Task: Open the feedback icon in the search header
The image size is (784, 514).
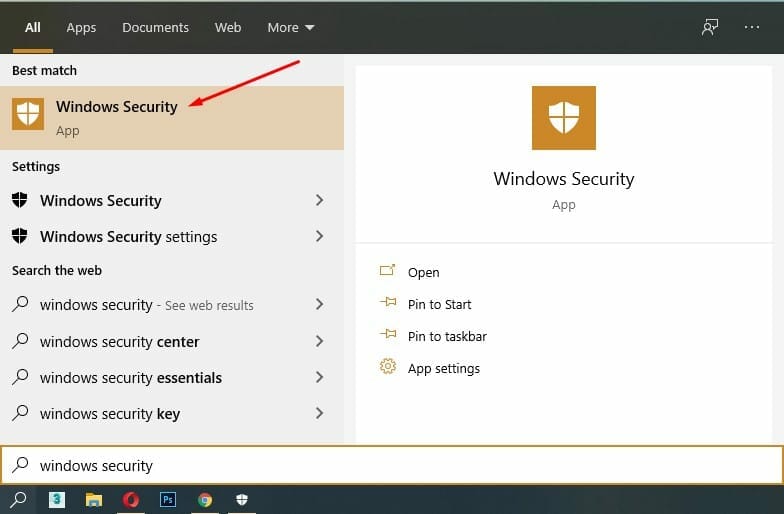Action: [710, 27]
